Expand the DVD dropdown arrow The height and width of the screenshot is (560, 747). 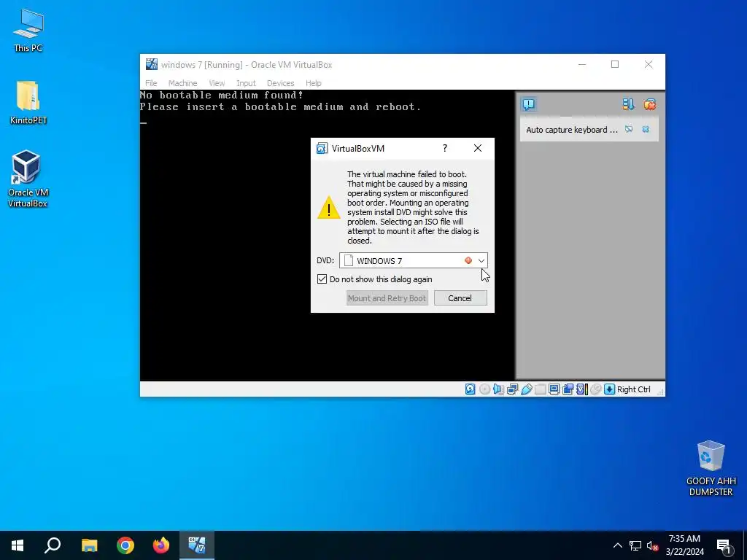[481, 260]
